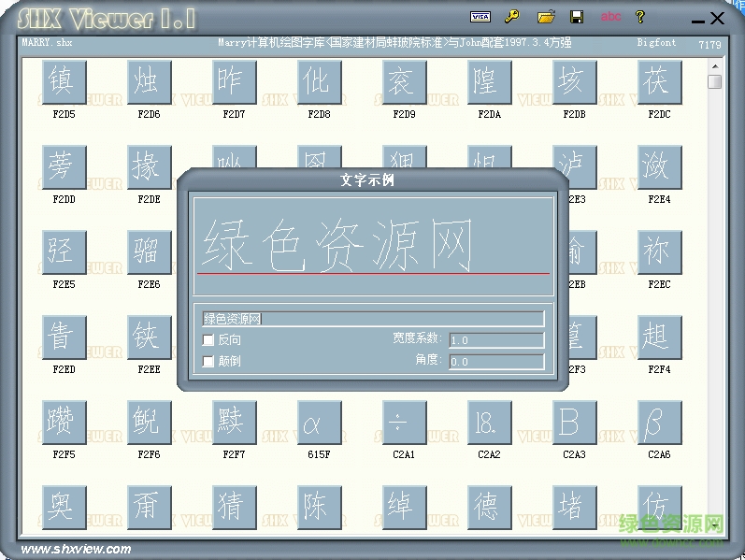The height and width of the screenshot is (560, 745).
Task: Select the alpha glyph tile 615F
Action: [319, 423]
